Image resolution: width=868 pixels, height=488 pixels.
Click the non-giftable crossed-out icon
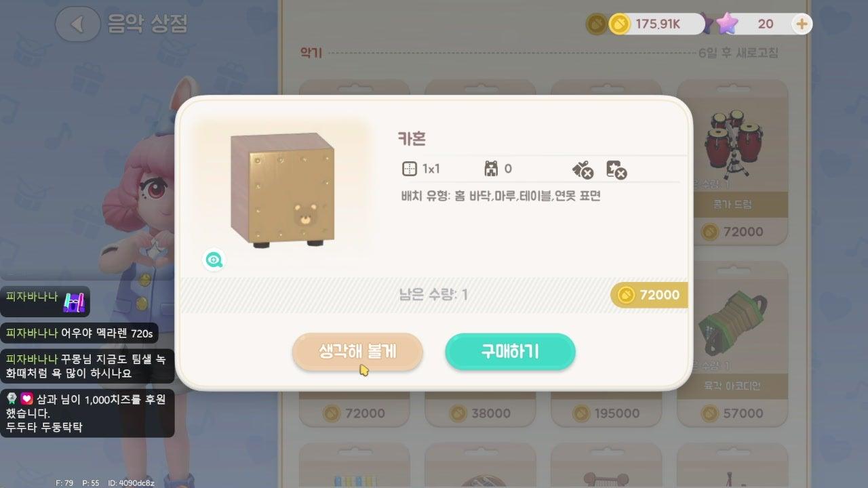(582, 169)
